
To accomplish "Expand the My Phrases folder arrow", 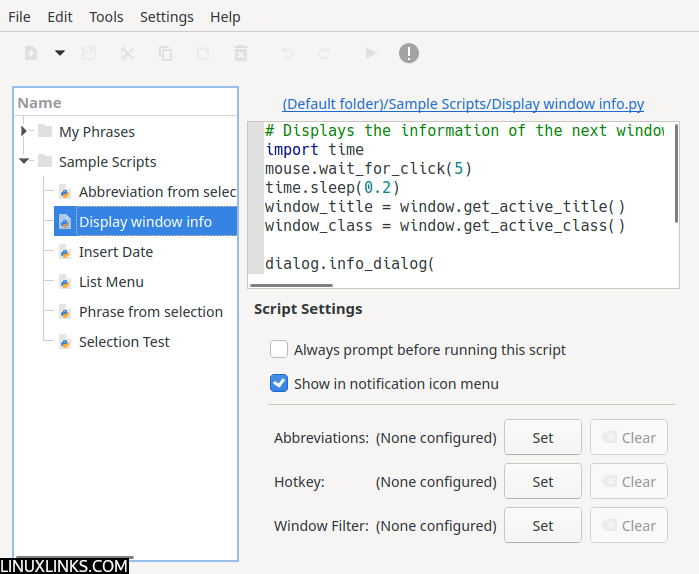I will (x=24, y=131).
